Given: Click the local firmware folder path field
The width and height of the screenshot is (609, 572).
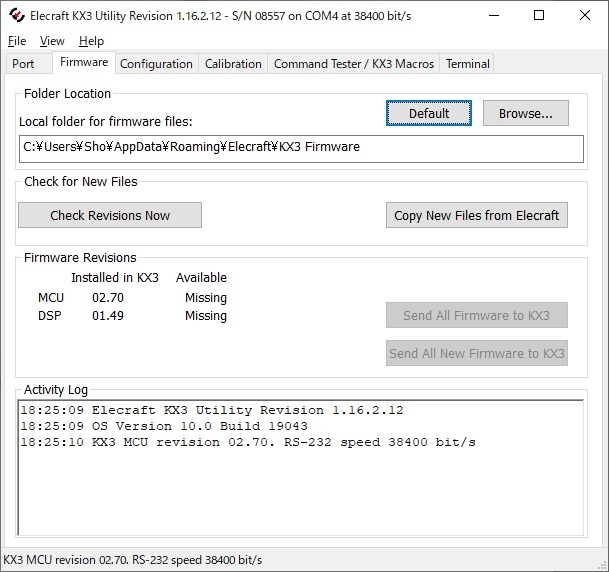Looking at the screenshot, I should tap(301, 147).
